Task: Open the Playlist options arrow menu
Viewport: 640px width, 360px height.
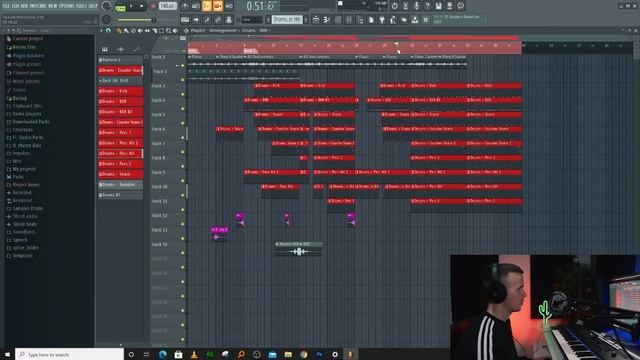Action: (101, 31)
